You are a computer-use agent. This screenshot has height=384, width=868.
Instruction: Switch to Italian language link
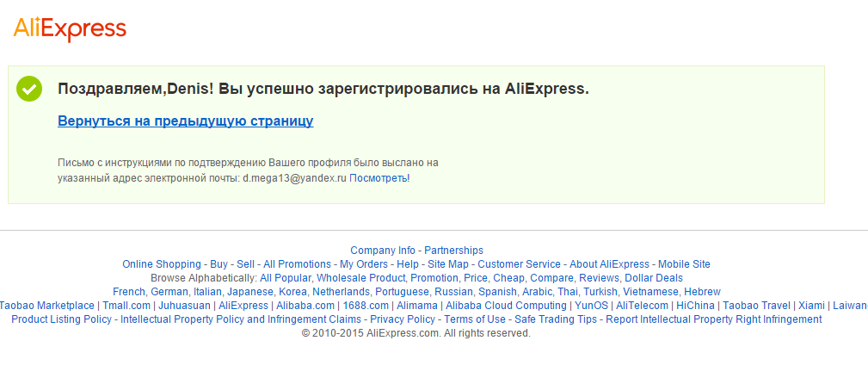(206, 292)
